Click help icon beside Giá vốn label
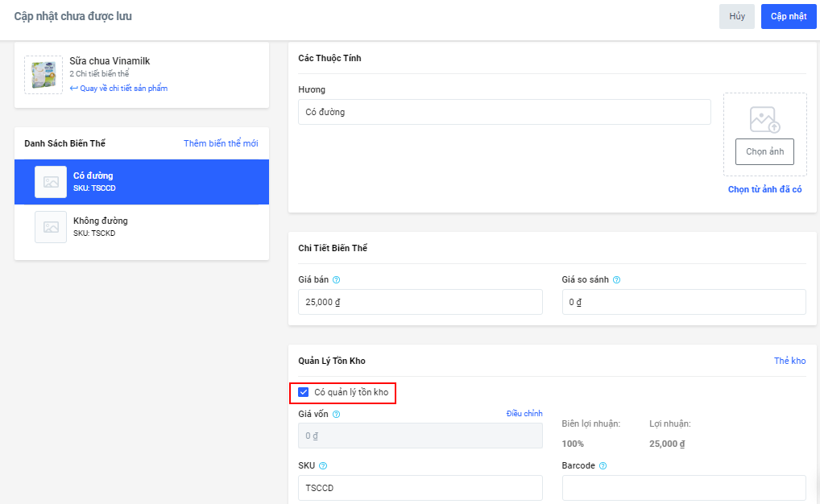The height and width of the screenshot is (504, 820). click(x=336, y=415)
